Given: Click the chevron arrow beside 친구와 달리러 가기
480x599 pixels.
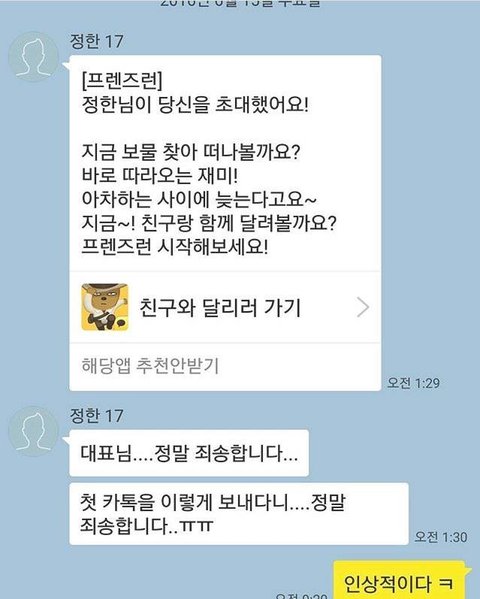Looking at the screenshot, I should 363,307.
